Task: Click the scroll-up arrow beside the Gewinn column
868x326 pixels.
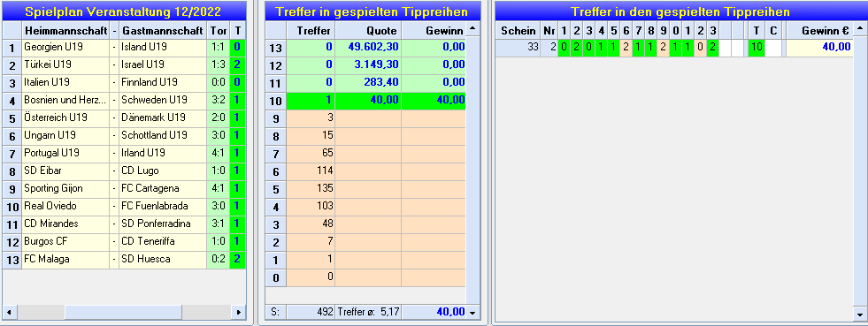Action: [472, 29]
